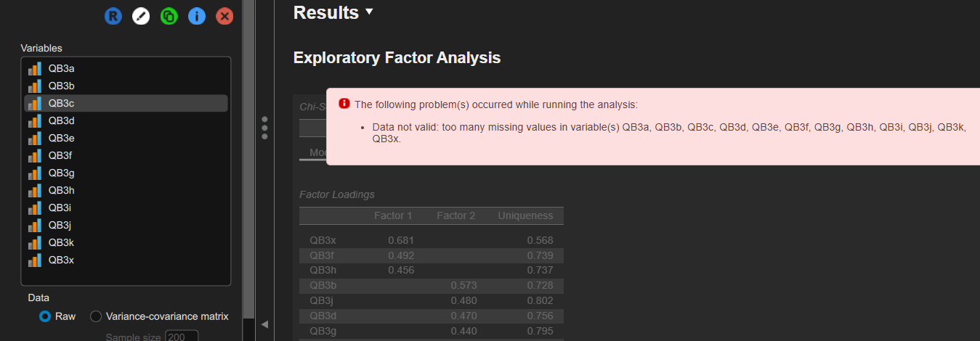Click the blue R syntax icon
This screenshot has width=980, height=341.
pyautogui.click(x=113, y=16)
